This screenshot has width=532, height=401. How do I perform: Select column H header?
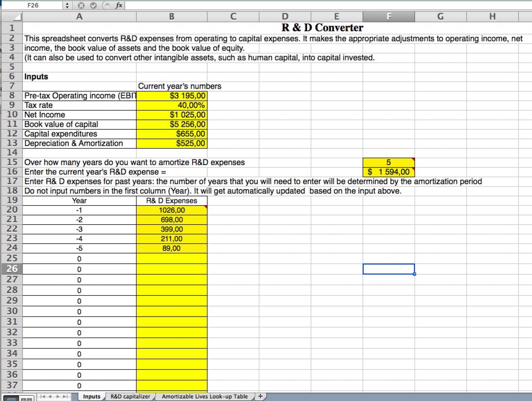(x=492, y=17)
